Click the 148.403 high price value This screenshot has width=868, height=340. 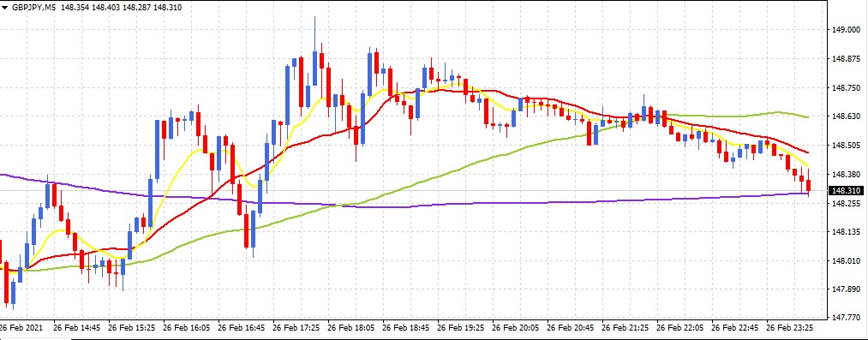click(107, 8)
